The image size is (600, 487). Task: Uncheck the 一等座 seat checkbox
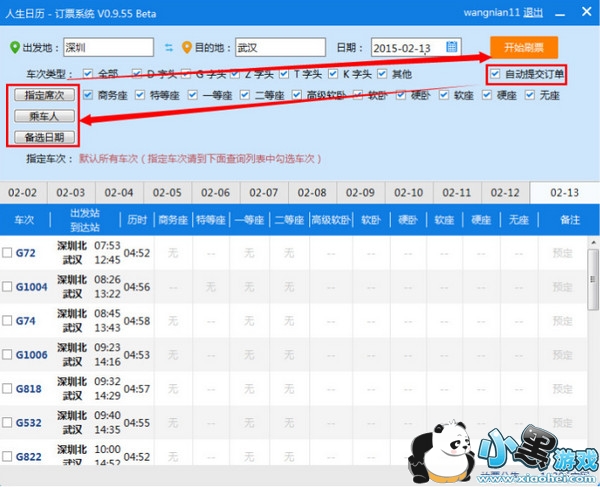pyautogui.click(x=192, y=95)
